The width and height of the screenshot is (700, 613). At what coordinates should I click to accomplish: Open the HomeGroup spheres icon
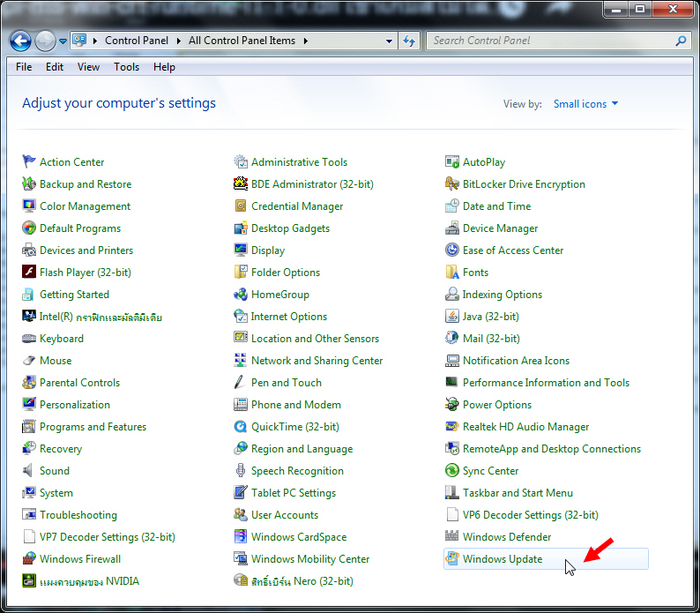click(241, 294)
